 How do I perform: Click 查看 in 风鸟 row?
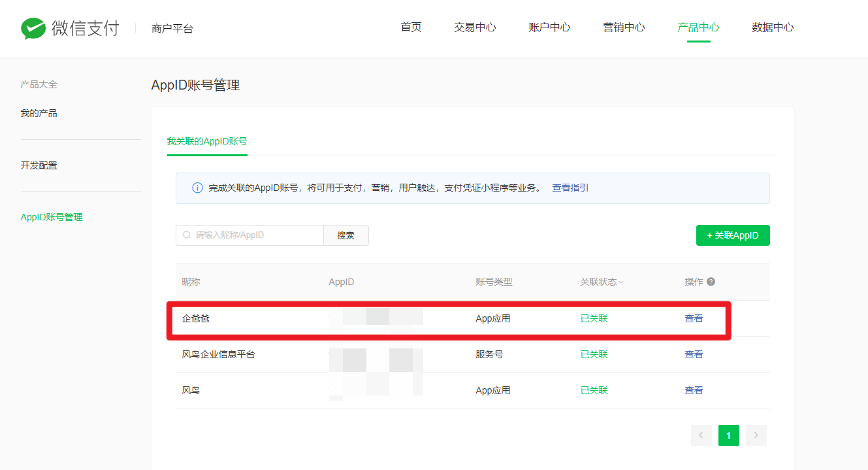694,390
